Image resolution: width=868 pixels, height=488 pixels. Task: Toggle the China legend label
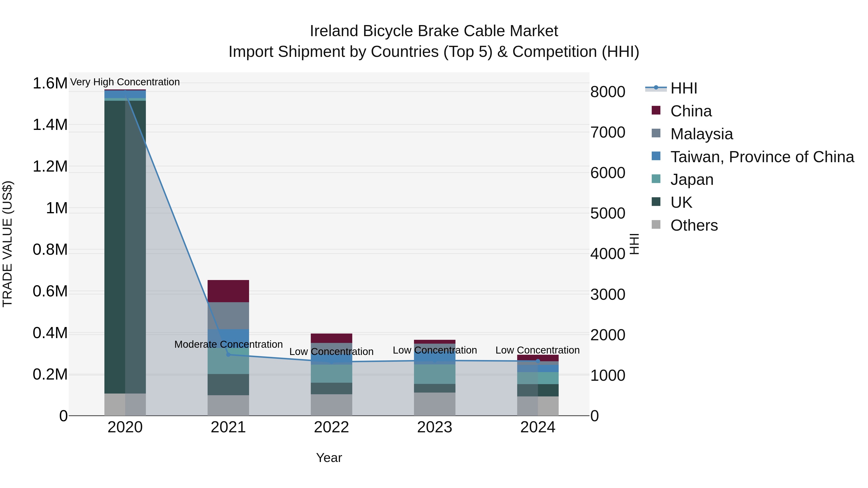(691, 111)
